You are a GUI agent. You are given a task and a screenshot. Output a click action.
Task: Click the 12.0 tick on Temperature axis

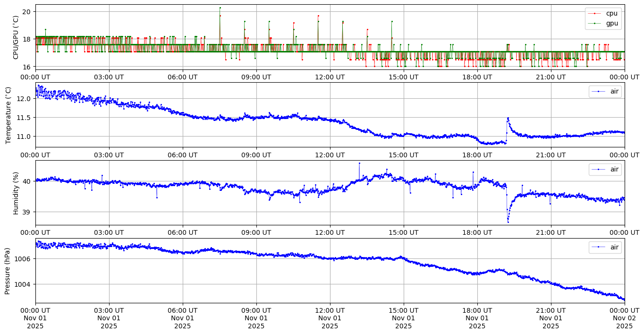pyautogui.click(x=24, y=99)
